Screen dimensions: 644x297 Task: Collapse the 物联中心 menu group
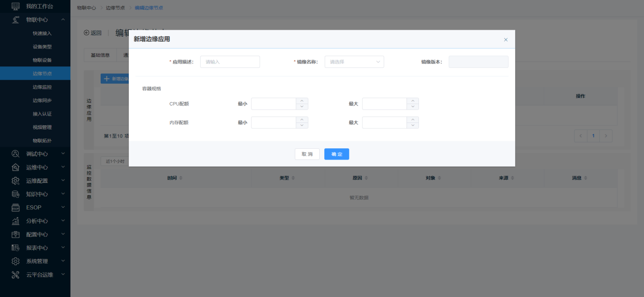[x=63, y=20]
